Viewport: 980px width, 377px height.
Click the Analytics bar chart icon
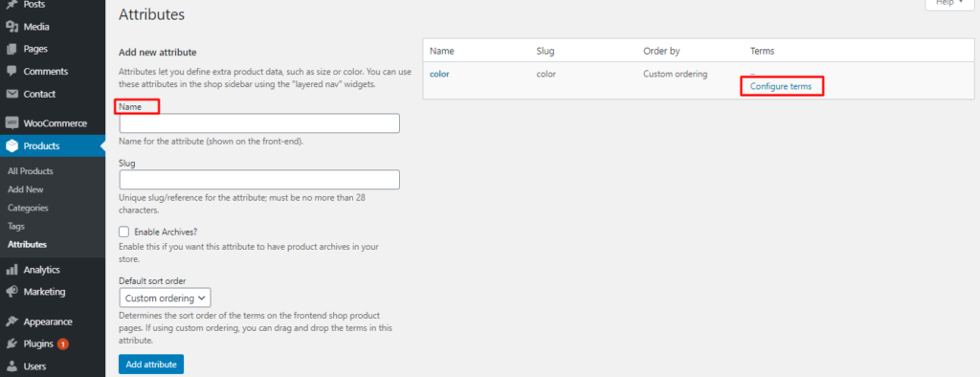pos(11,270)
